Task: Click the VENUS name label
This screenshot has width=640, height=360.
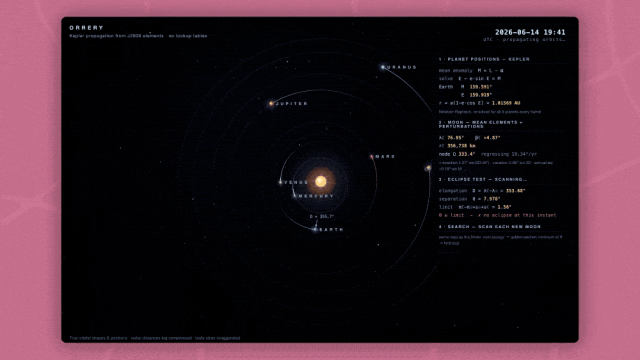Action: [296, 182]
